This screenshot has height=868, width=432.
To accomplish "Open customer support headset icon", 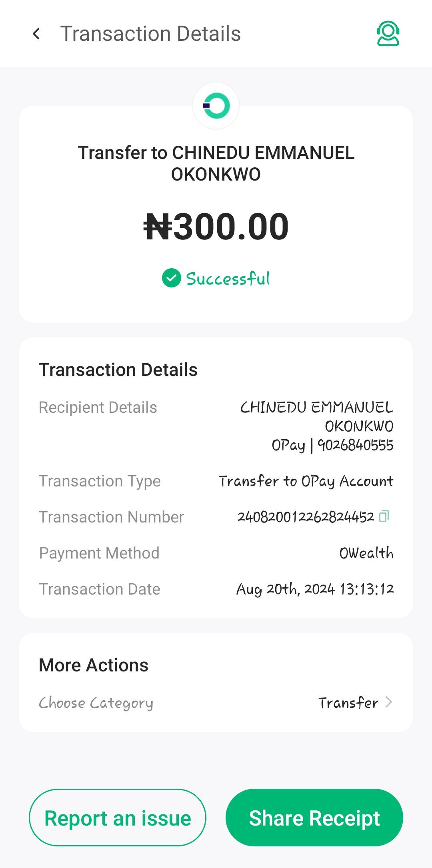I will 388,34.
